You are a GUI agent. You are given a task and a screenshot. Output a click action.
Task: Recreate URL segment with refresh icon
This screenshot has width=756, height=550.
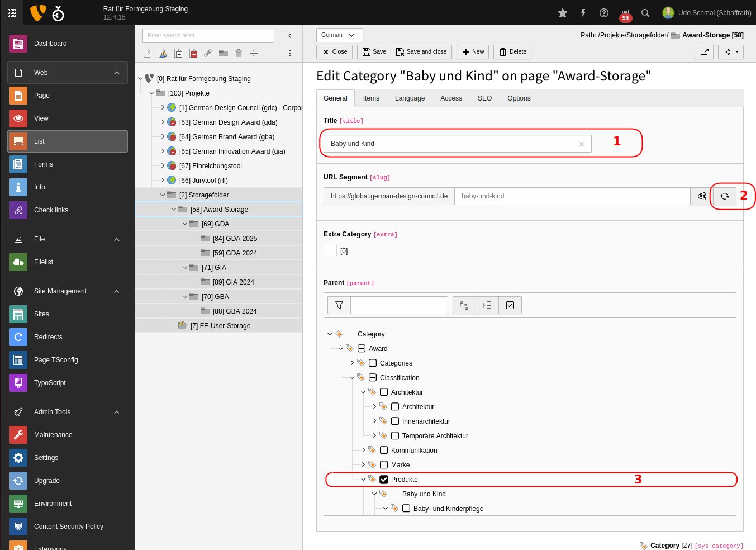click(725, 196)
